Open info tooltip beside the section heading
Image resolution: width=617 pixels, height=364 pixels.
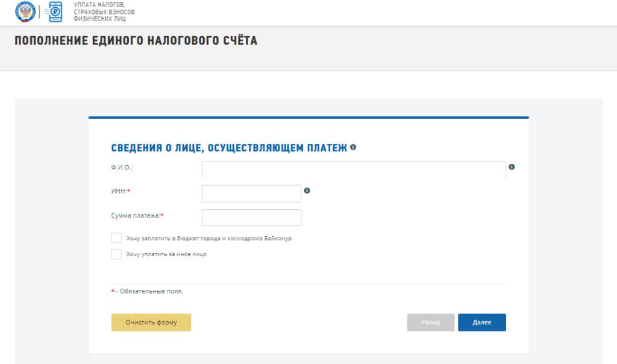353,147
